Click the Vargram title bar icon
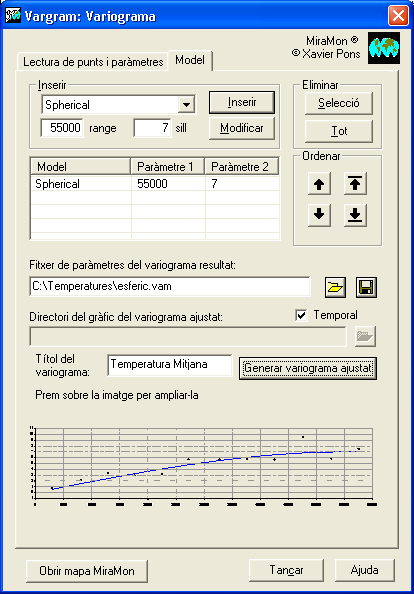 click(12, 16)
